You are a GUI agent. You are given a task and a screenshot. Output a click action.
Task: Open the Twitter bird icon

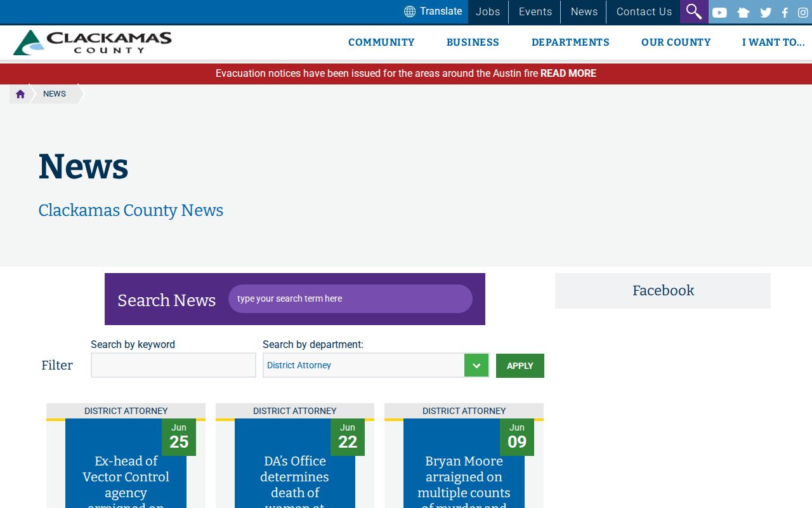[x=766, y=12]
